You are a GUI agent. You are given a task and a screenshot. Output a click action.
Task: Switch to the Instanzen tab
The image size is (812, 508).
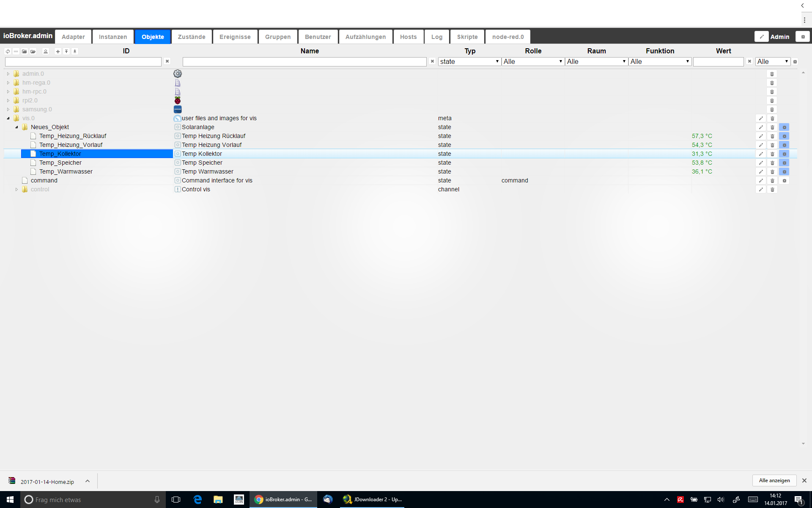(113, 37)
